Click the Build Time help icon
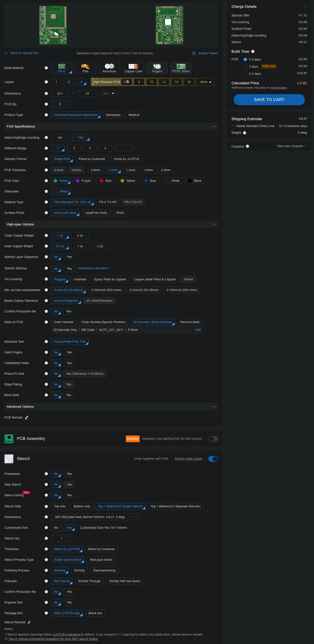Viewport: 314px width, 644px height. pos(253,51)
